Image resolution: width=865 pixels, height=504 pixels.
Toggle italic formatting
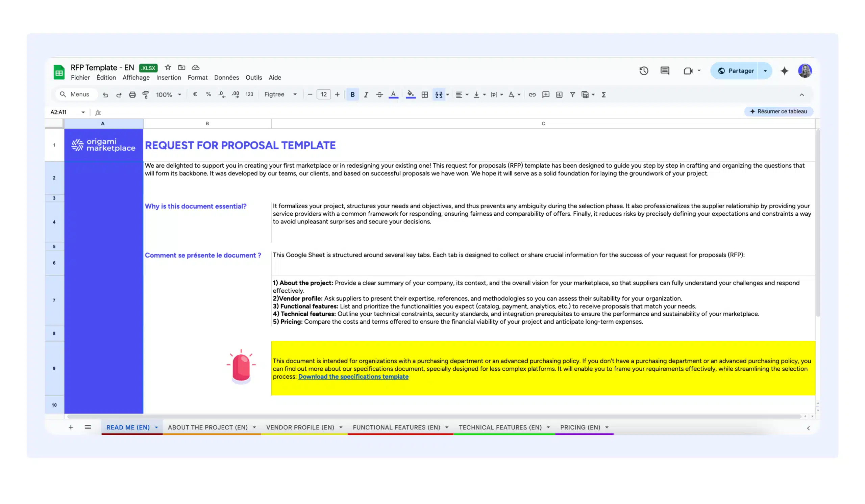366,95
